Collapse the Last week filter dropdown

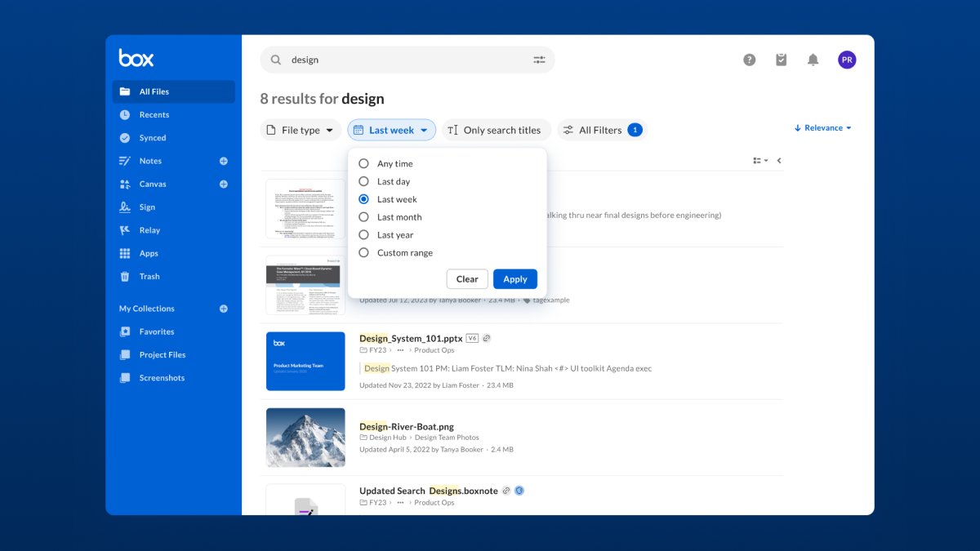click(392, 129)
